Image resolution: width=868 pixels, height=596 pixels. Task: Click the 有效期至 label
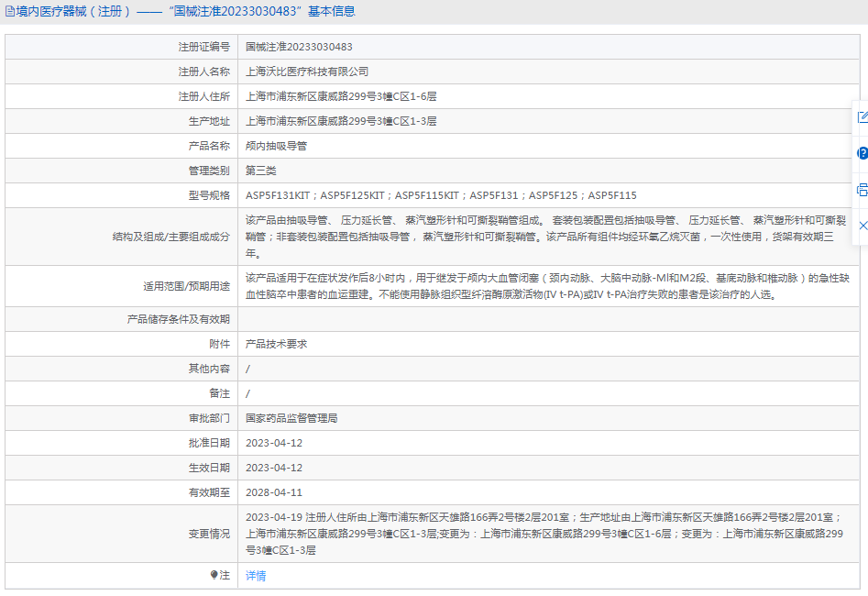[209, 492]
